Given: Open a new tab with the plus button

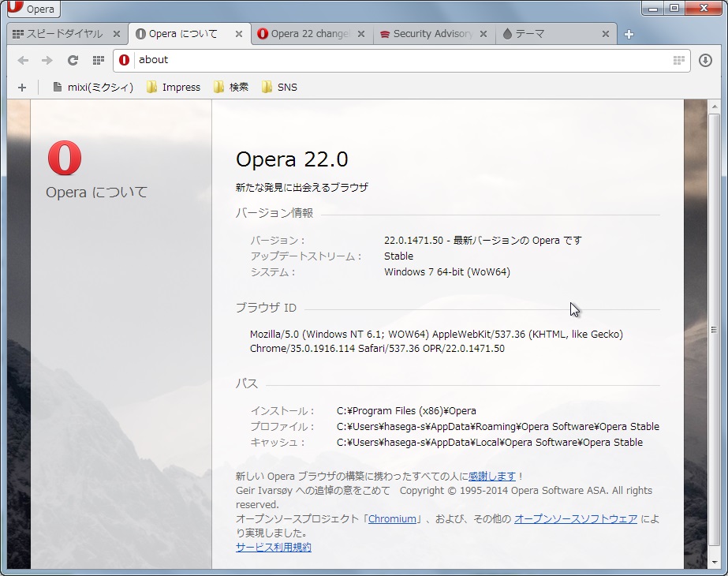Looking at the screenshot, I should 629,33.
